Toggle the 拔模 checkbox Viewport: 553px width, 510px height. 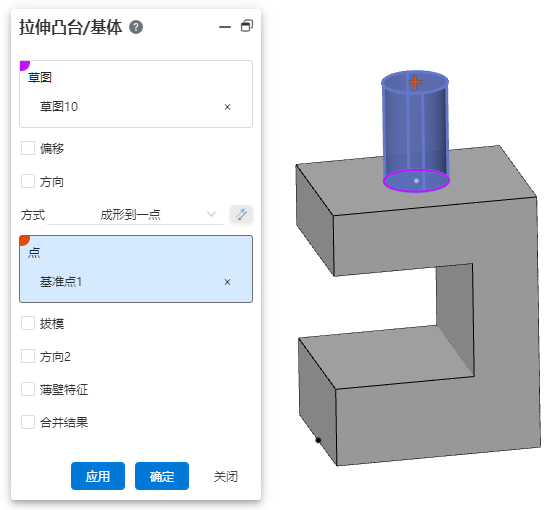(x=28, y=323)
